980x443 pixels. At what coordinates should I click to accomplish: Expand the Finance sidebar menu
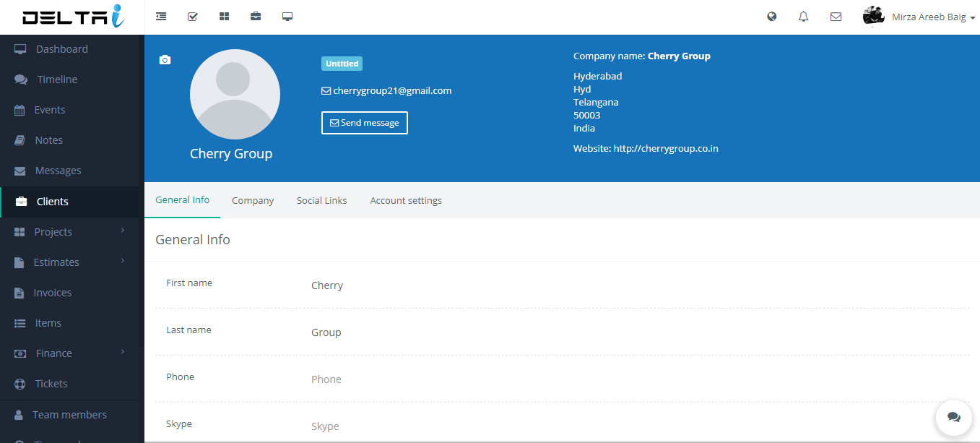[x=69, y=353]
